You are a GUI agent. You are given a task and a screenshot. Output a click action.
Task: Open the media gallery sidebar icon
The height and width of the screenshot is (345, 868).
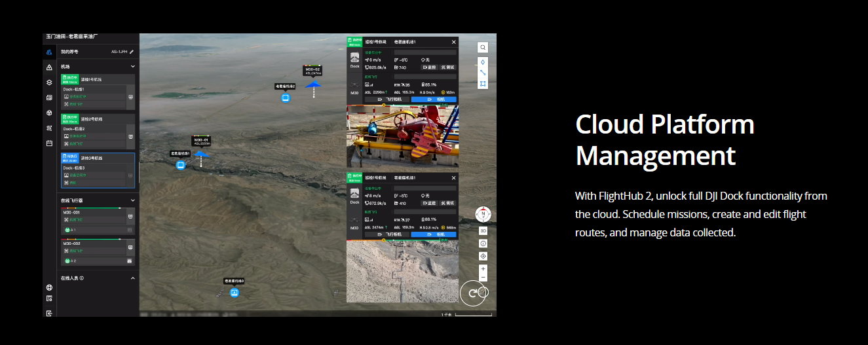tap(49, 98)
